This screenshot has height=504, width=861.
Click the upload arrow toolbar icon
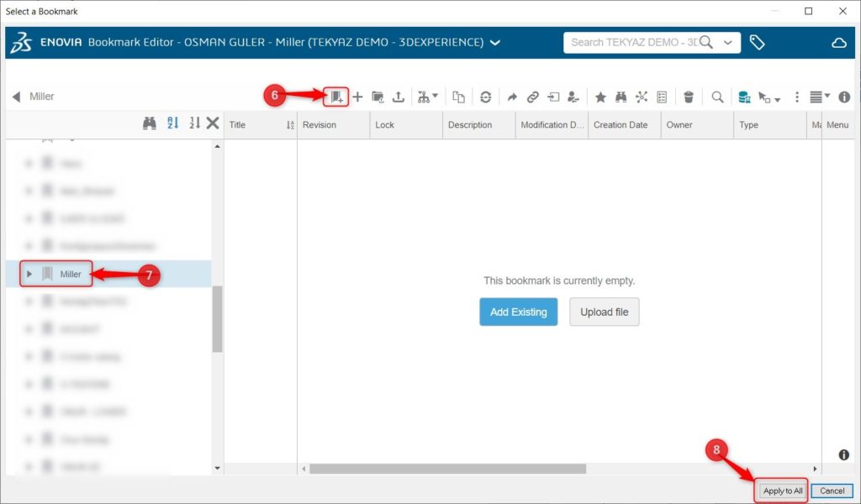[x=399, y=97]
